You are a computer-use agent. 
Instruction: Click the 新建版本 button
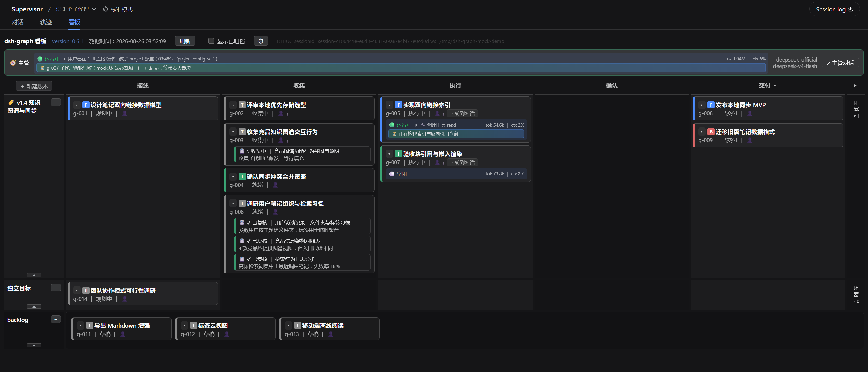point(34,86)
